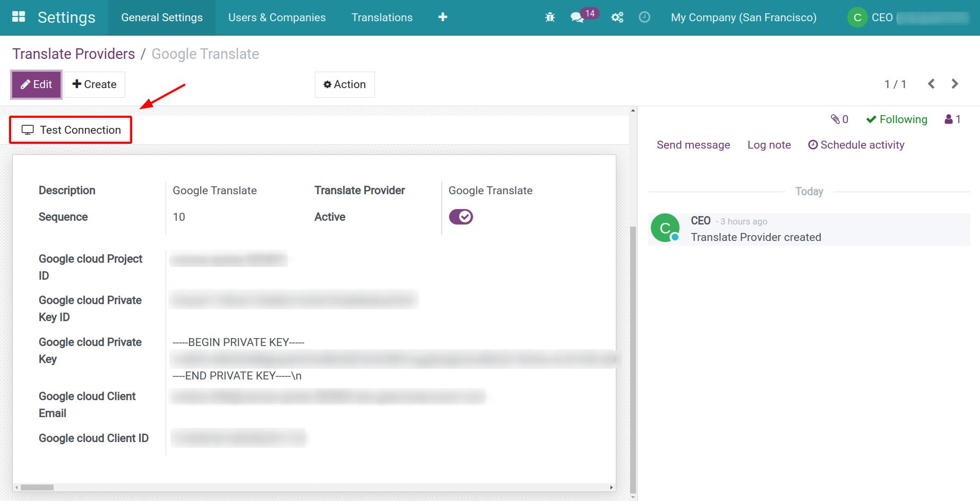Go to previous record with the left chevron
This screenshot has width=980, height=501.
[x=931, y=83]
